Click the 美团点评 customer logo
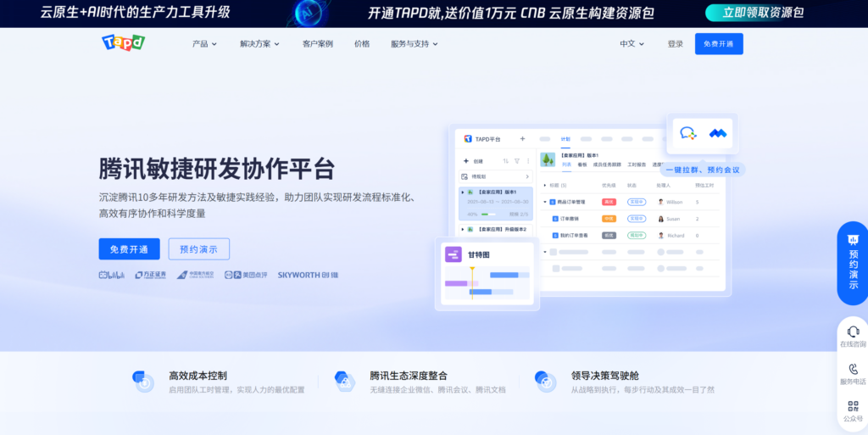Image resolution: width=868 pixels, height=435 pixels. pyautogui.click(x=246, y=275)
